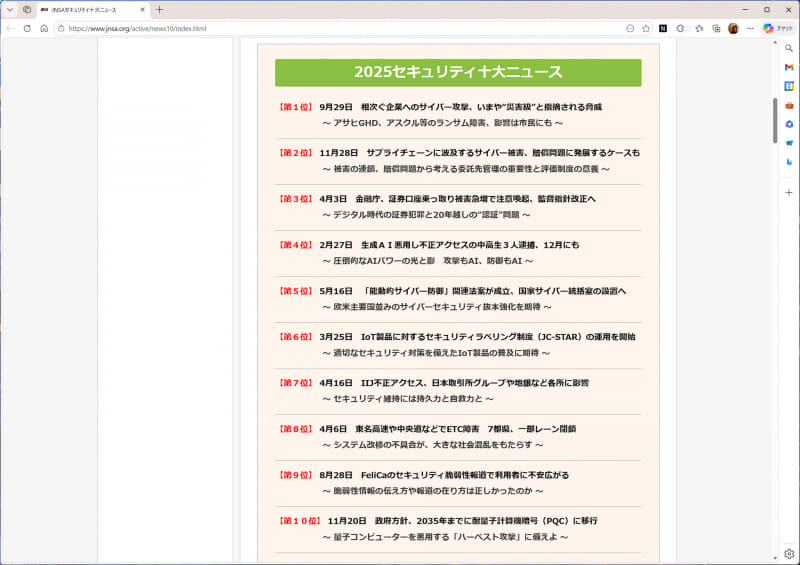
Task: Add this page to favorites star
Action: click(x=646, y=29)
